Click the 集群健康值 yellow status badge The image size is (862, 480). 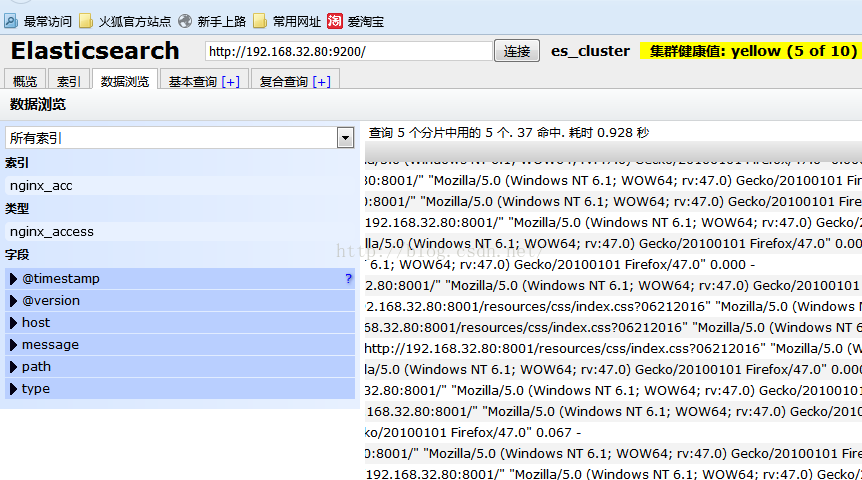click(751, 51)
